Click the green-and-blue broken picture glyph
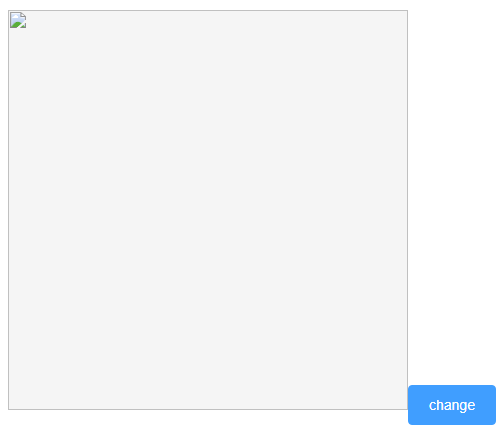This screenshot has width=503, height=439. click(x=18, y=20)
